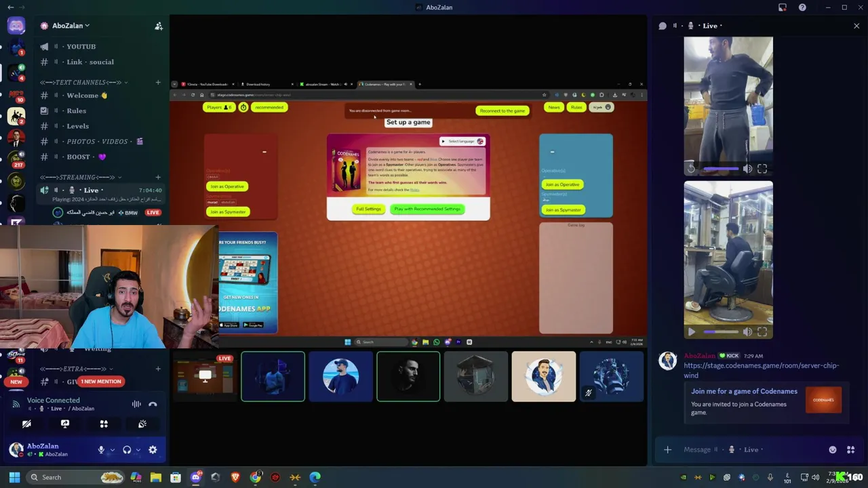The height and width of the screenshot is (488, 868).
Task: Open Discord direct messages home icon
Action: tap(16, 26)
